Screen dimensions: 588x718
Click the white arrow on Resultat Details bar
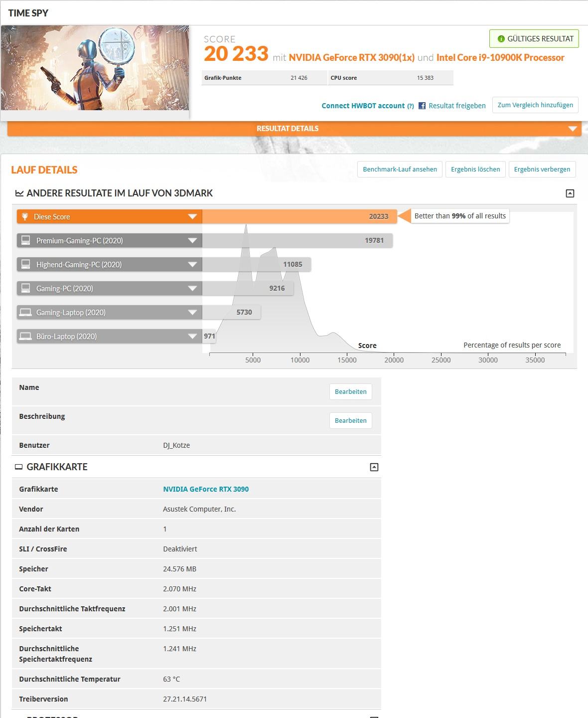point(572,129)
